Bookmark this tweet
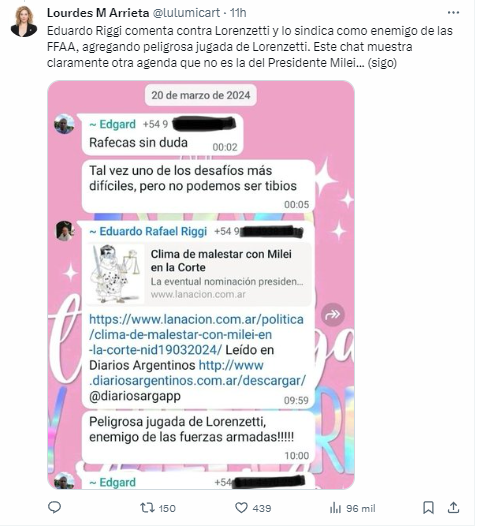Image resolution: width=477 pixels, height=526 pixels. (428, 508)
